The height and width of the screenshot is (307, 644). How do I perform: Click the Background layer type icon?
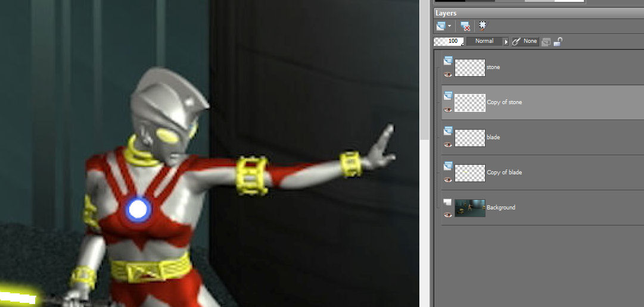(x=447, y=202)
